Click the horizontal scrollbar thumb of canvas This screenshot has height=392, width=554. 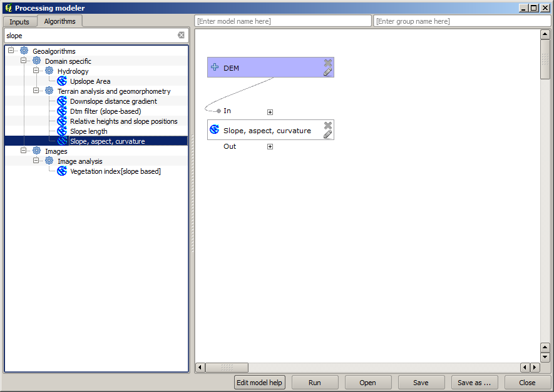point(227,368)
